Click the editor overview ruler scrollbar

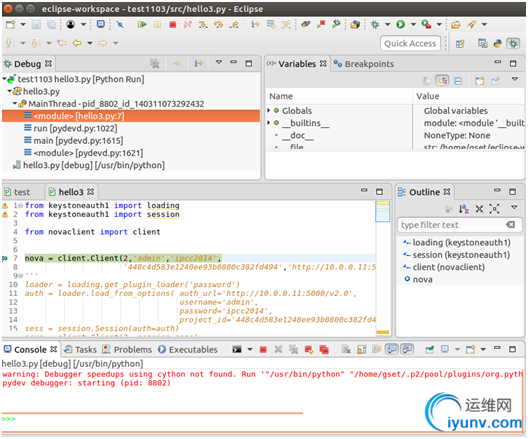click(382, 268)
